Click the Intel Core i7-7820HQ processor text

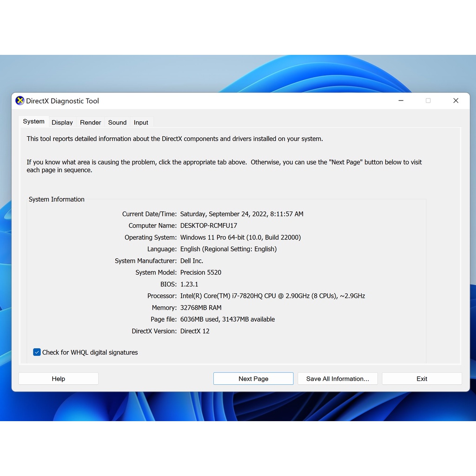pos(272,296)
